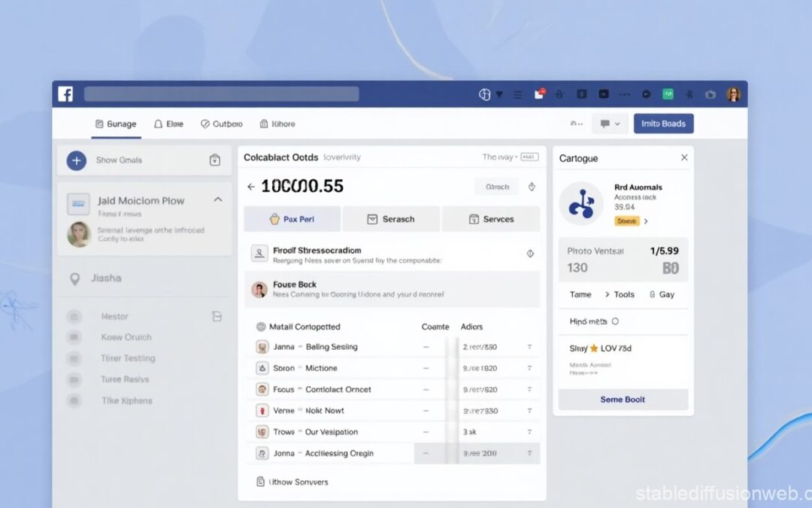Click the Imito Boads button
The height and width of the screenshot is (508, 812).
(x=663, y=123)
